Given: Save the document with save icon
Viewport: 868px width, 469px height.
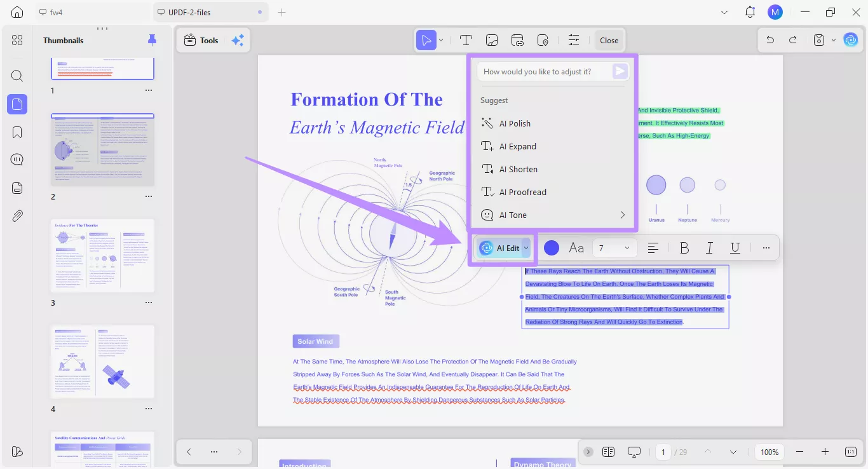Looking at the screenshot, I should tap(819, 40).
